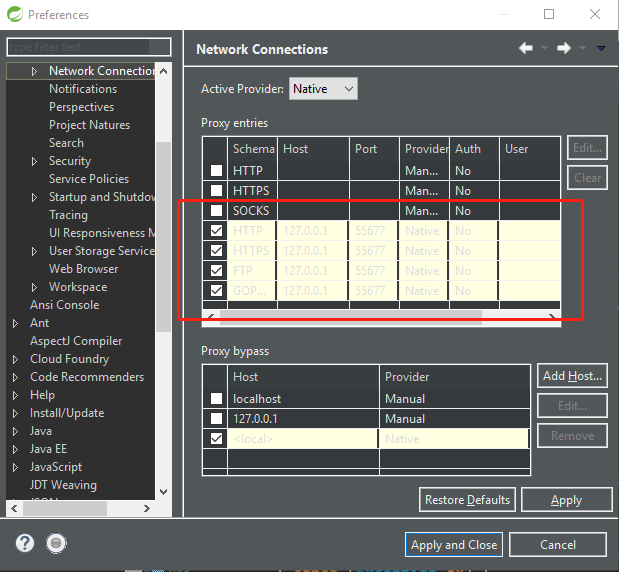This screenshot has height=572, width=619.
Task: Expand the Java tree node
Action: (x=15, y=431)
